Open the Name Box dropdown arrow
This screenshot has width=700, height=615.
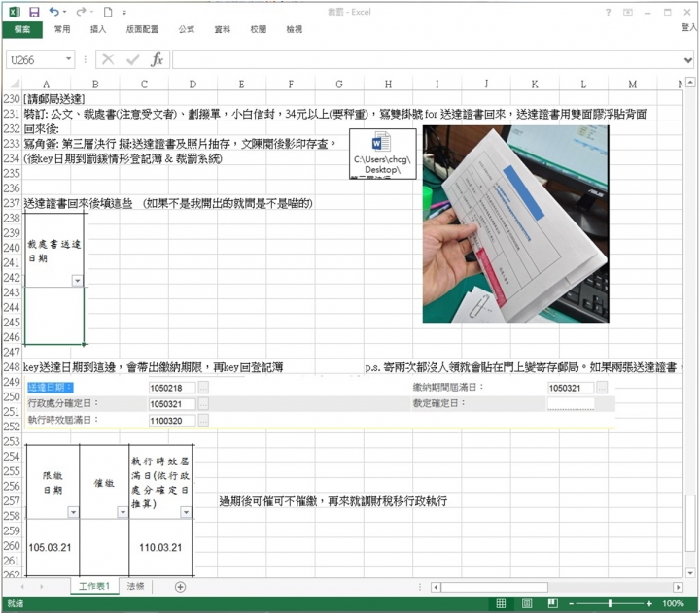[68, 59]
